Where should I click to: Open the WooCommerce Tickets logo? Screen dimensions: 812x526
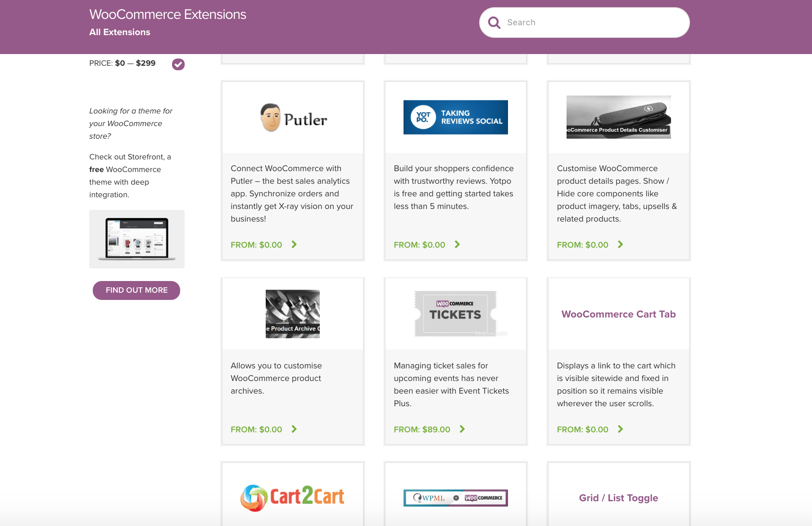pyautogui.click(x=456, y=314)
